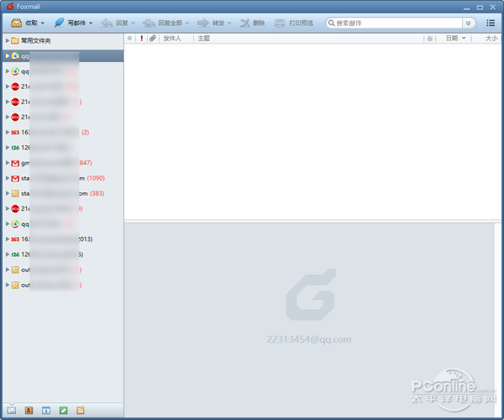This screenshot has width=504, height=420.
Task: Open the dropdown arrow beside 转发
Action: click(229, 24)
